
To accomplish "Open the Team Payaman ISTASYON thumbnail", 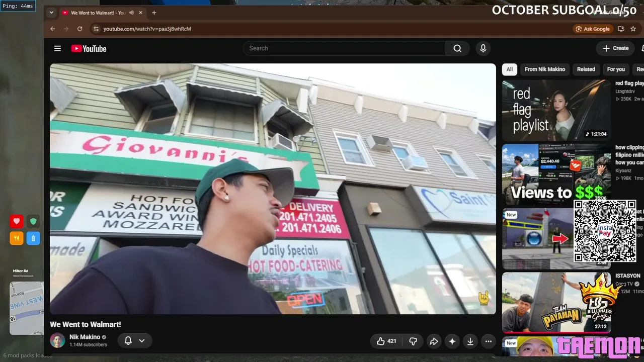I will tap(556, 302).
